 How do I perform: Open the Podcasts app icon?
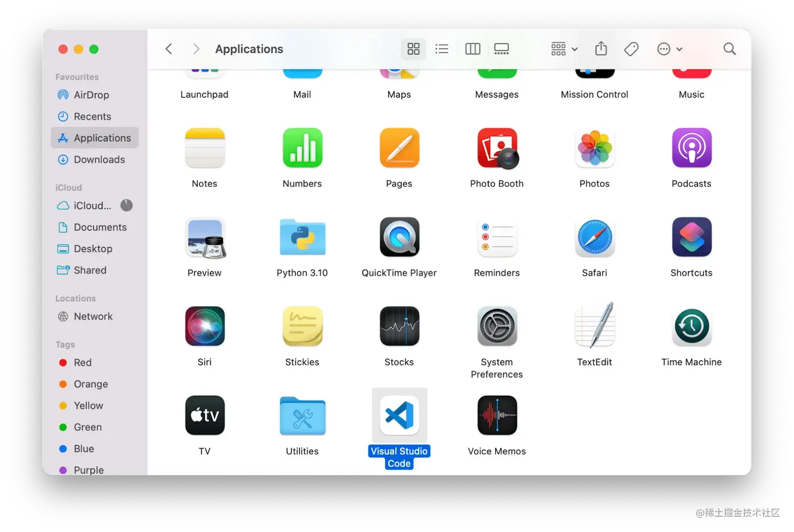(692, 148)
